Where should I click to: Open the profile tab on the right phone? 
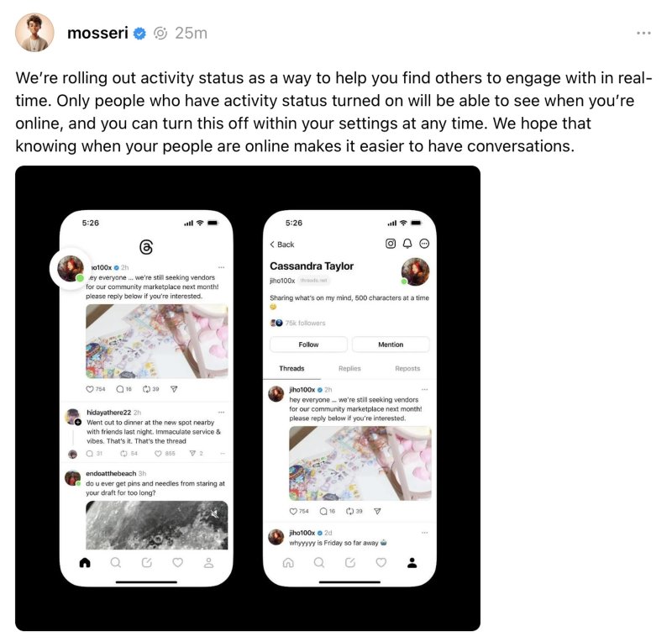click(x=412, y=564)
